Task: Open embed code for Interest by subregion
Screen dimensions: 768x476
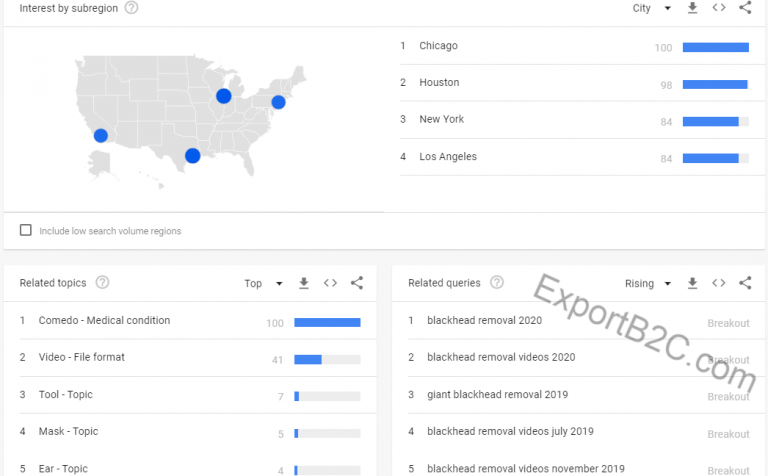Action: [x=719, y=8]
